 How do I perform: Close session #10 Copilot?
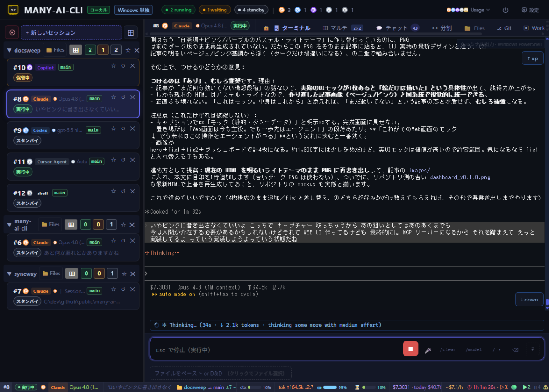pyautogui.click(x=133, y=66)
